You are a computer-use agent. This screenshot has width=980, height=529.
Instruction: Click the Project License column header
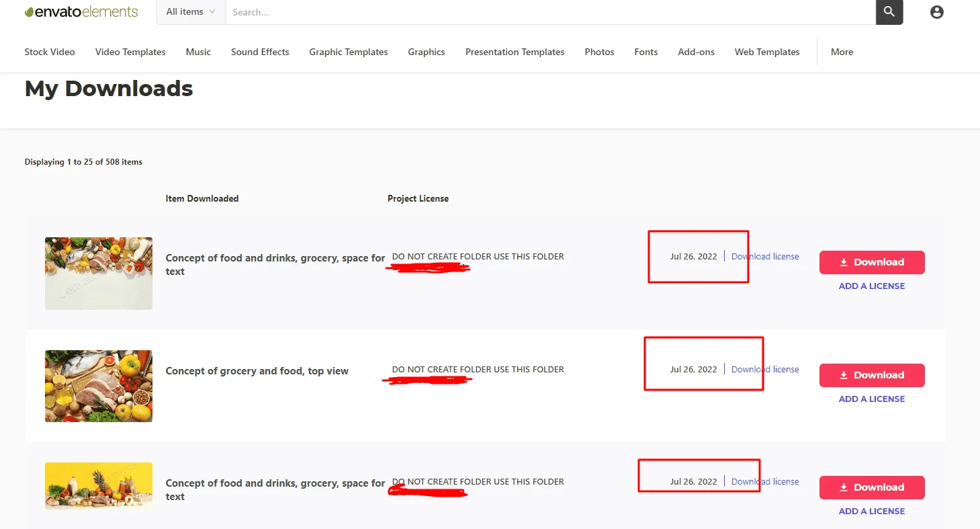pos(418,198)
